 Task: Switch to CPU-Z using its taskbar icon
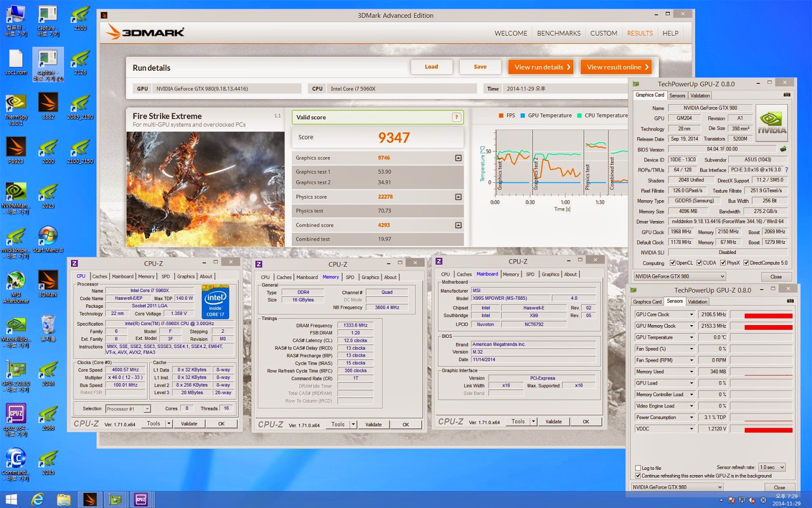point(141,500)
